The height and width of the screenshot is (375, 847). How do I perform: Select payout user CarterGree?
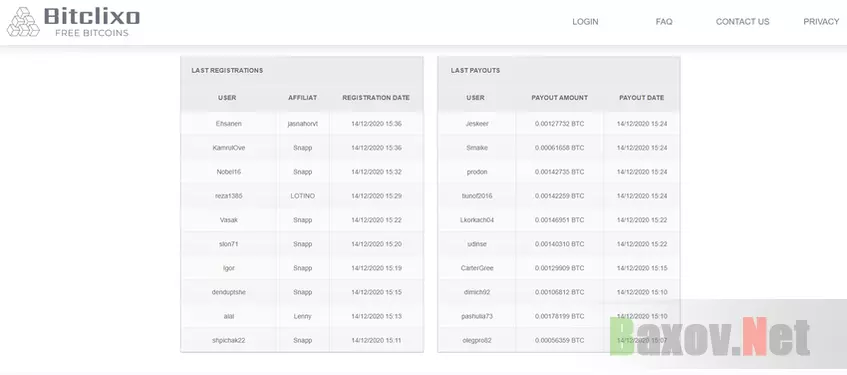pos(477,268)
